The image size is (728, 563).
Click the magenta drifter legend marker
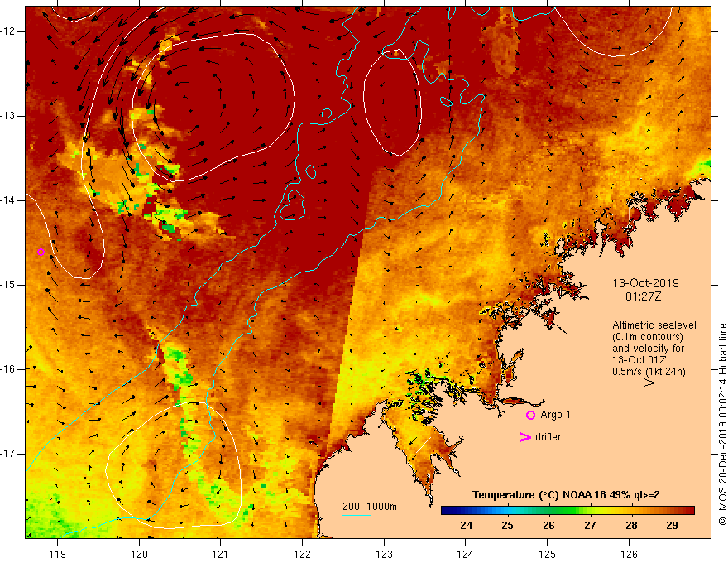[x=524, y=437]
